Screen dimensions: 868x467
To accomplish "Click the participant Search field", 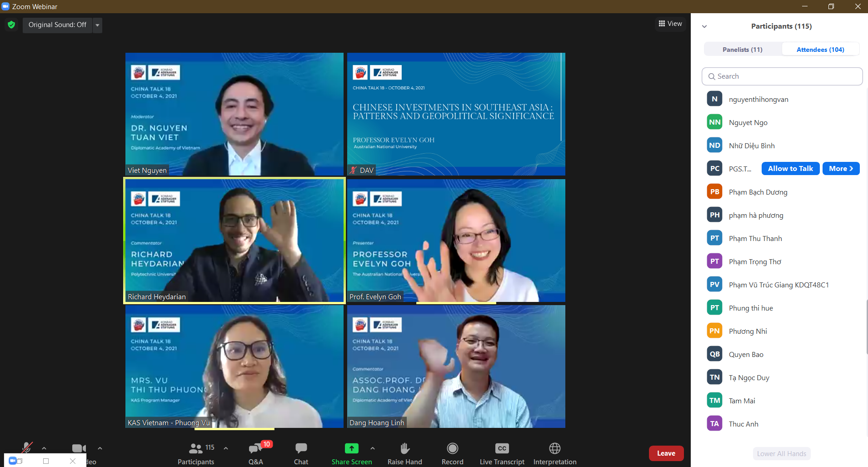I will click(x=782, y=76).
